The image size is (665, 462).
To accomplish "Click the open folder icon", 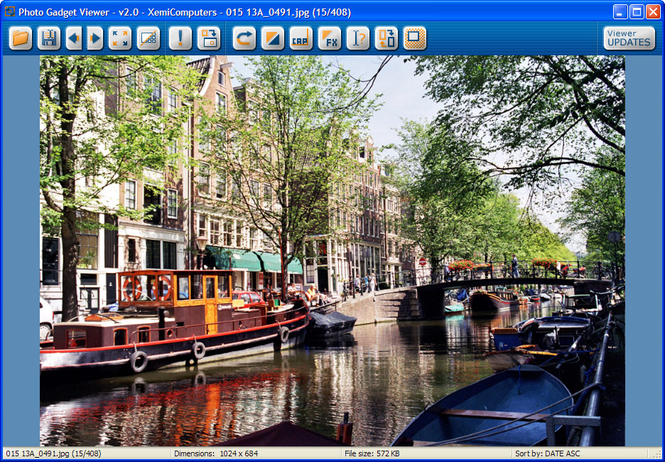I will click(x=21, y=38).
